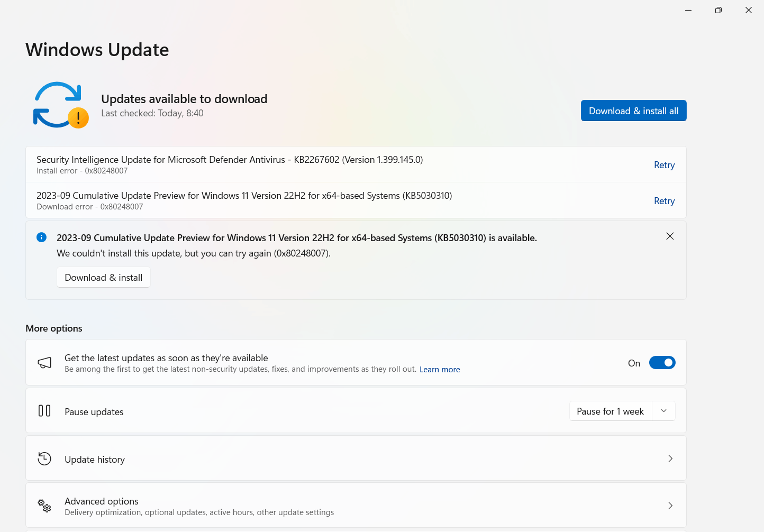764x532 pixels.
Task: Click 'Last checked: Today, 8:40' text
Action: tap(152, 113)
